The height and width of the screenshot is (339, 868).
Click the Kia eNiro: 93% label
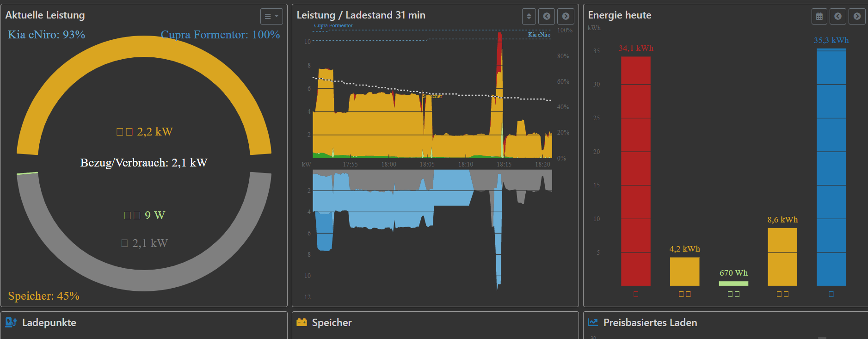(46, 35)
